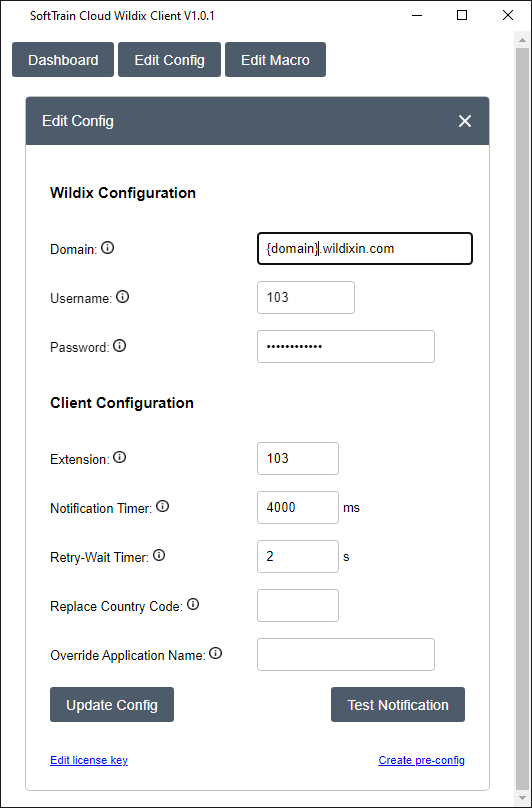Click into the Password field
The height and width of the screenshot is (808, 532).
(346, 347)
